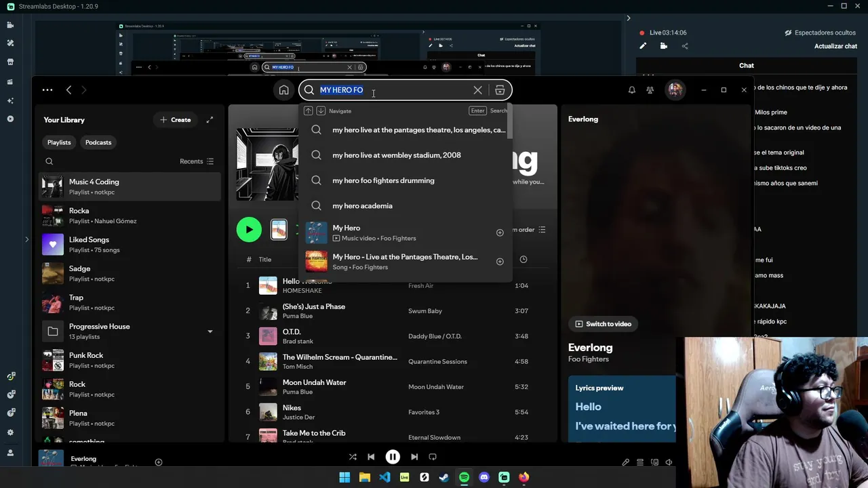Add My Hero Live at Pantages to library

pos(500,262)
